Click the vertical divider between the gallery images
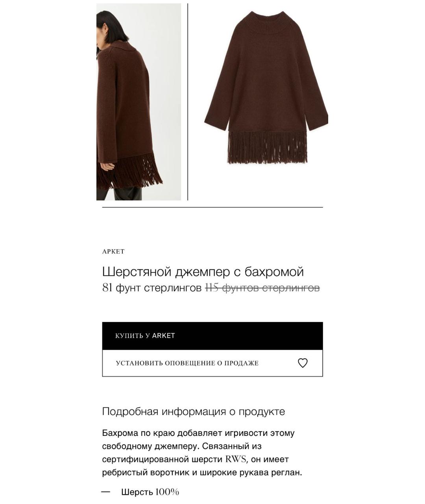The width and height of the screenshot is (425, 504). tap(188, 102)
